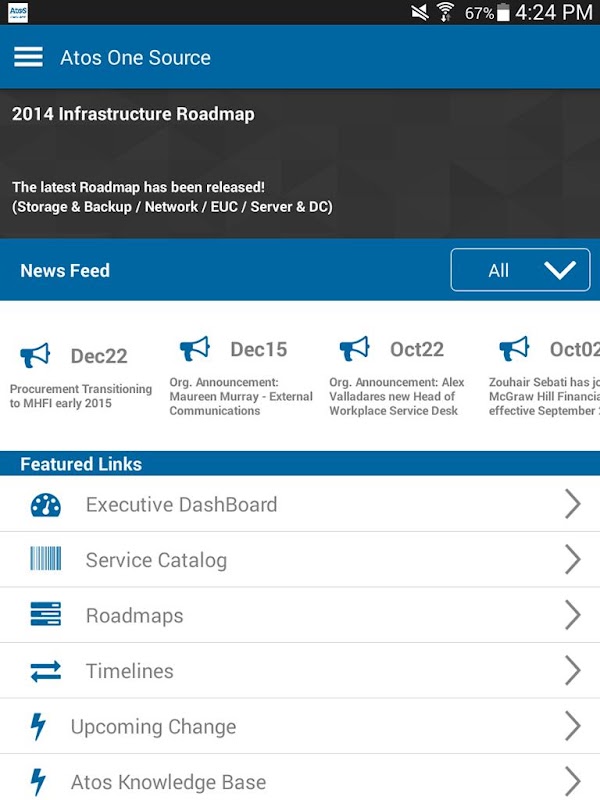Go to Roadmaps
This screenshot has width=600, height=800.
coord(300,615)
